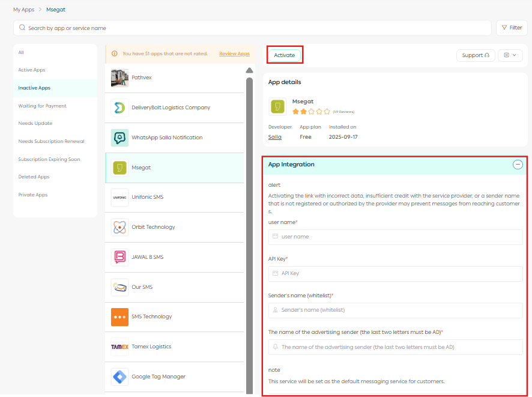This screenshot has width=532, height=397.
Task: Click the Msegat star rating
Action: point(311,111)
